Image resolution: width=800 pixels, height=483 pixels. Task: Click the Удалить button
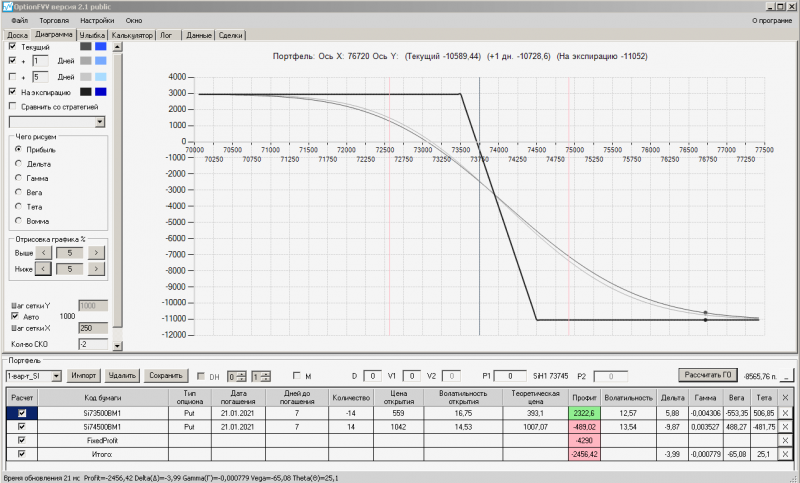(122, 376)
